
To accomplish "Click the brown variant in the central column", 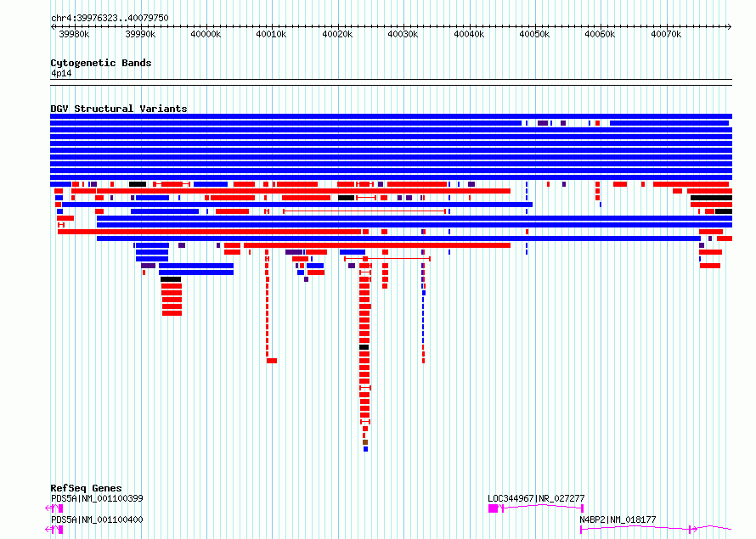I will [365, 442].
